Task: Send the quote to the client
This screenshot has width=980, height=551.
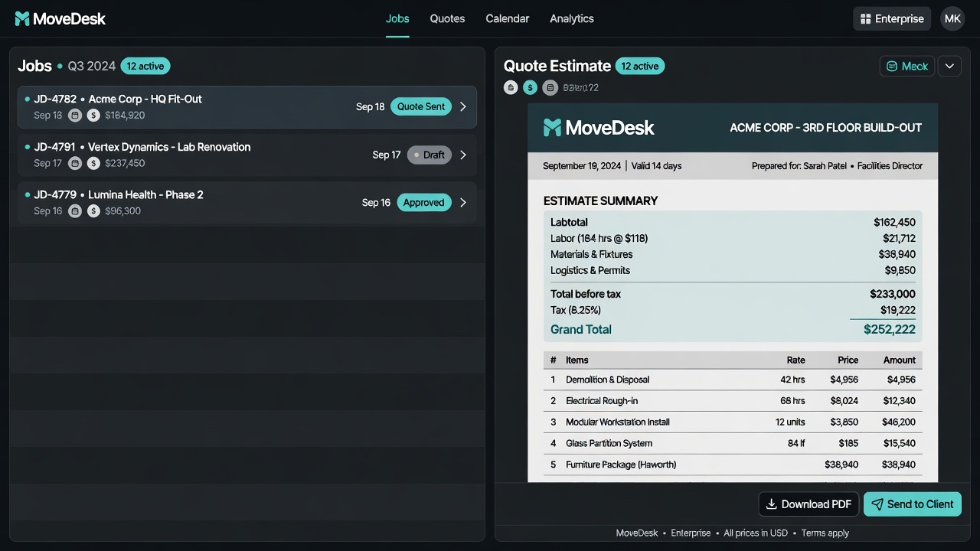Action: tap(913, 504)
